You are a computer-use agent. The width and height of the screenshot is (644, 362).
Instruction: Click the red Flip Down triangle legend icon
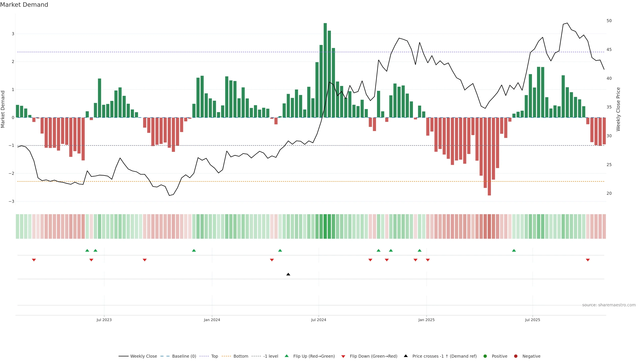coord(343,356)
